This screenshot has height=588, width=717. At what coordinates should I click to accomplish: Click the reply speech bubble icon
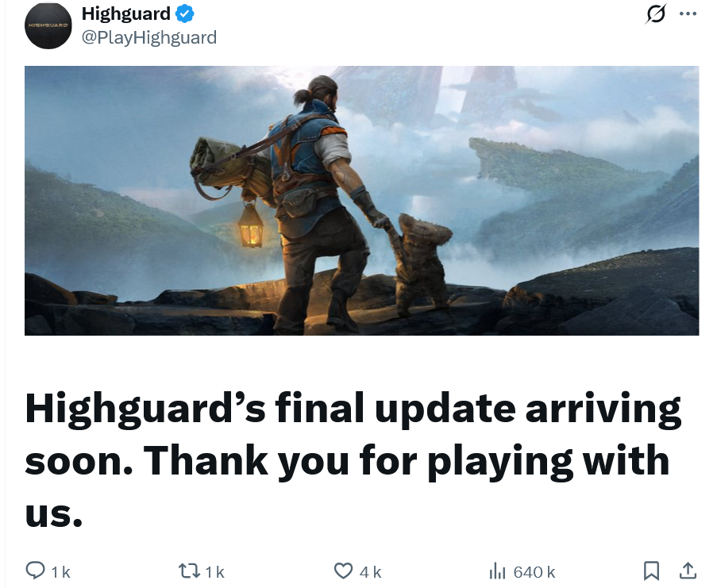(x=35, y=571)
